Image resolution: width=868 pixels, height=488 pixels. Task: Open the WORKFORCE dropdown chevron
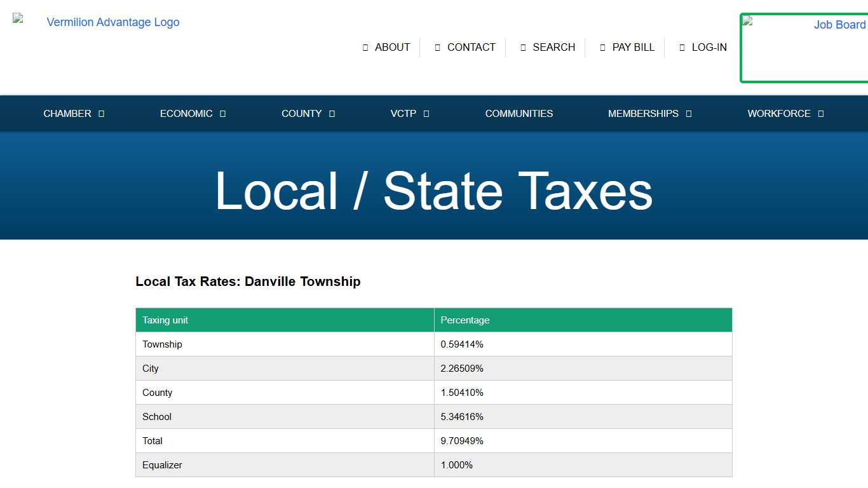point(820,114)
